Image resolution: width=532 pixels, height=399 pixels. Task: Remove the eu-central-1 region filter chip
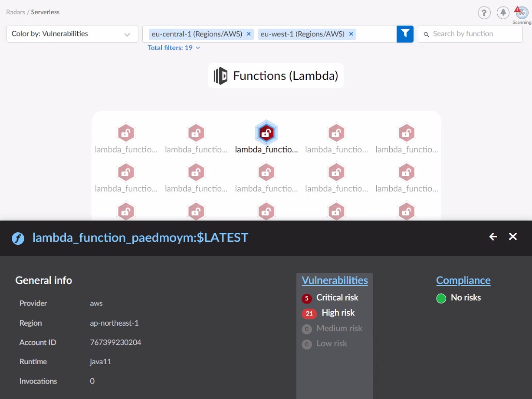(249, 34)
